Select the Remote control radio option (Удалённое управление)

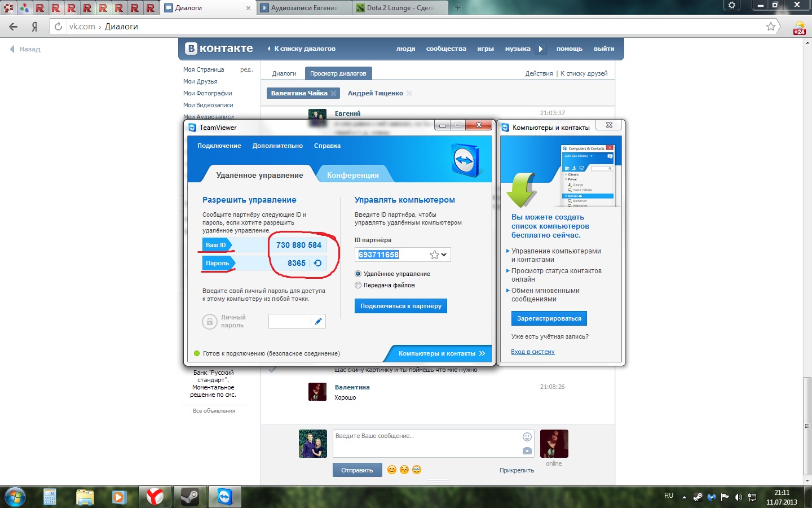click(358, 274)
